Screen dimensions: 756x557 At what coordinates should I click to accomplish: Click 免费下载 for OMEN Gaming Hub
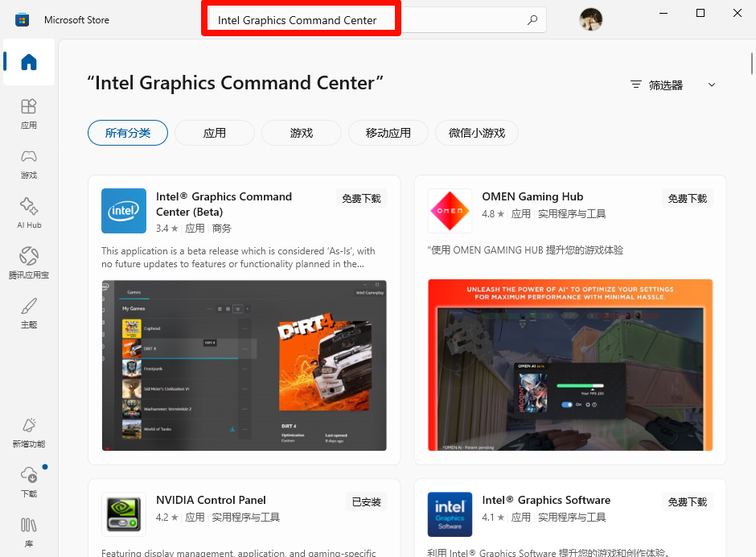(688, 198)
